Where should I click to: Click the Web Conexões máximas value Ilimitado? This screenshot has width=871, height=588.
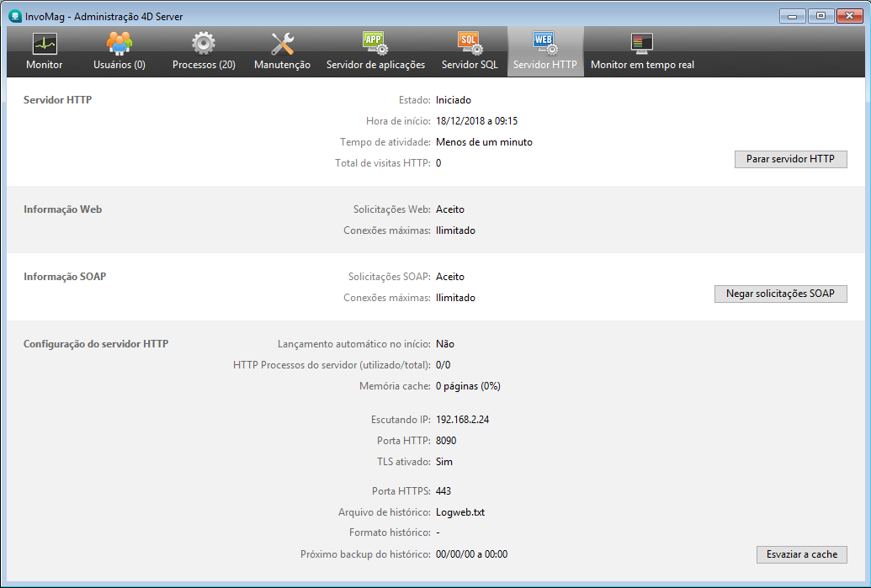455,230
